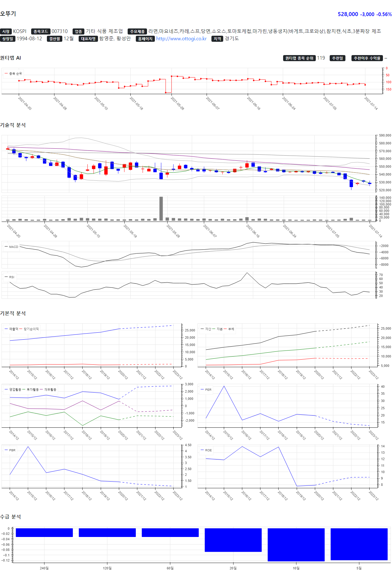Viewport: 392px width, 573px height.
Task: Click the 시장 badge label
Action: pos(6,31)
